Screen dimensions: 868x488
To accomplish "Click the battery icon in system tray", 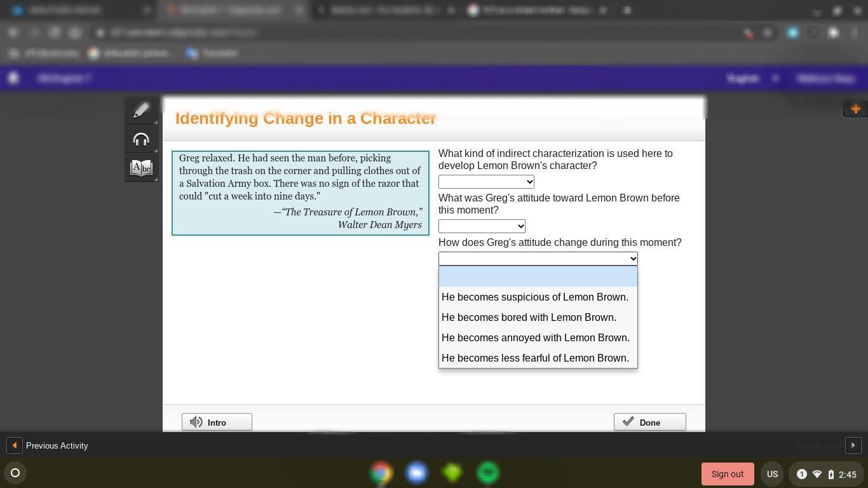I will click(x=831, y=474).
